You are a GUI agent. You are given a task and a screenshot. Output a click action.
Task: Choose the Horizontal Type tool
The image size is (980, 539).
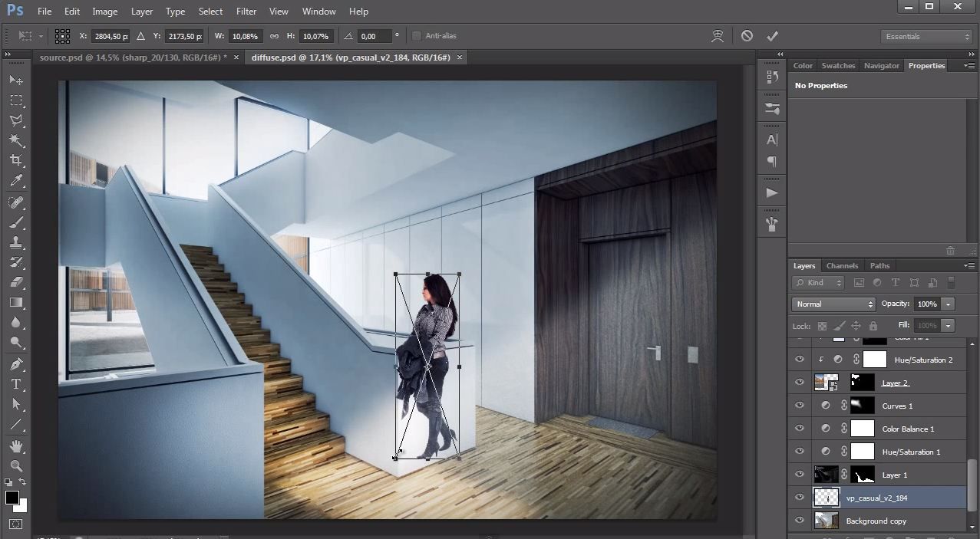pos(16,384)
